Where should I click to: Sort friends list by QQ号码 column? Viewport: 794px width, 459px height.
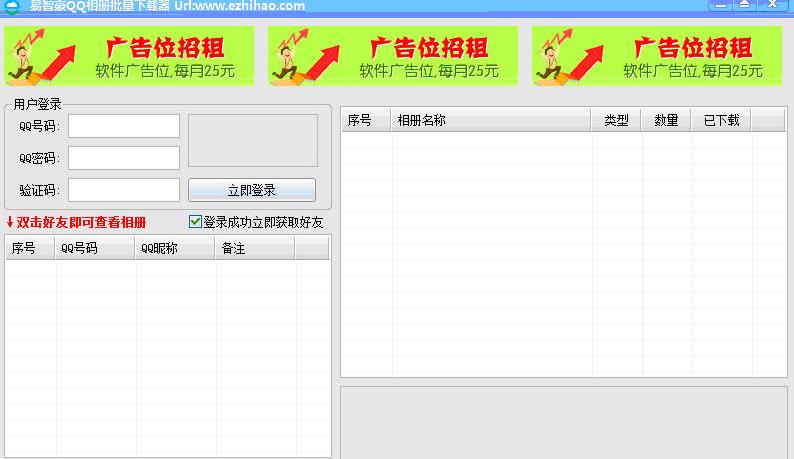point(95,249)
